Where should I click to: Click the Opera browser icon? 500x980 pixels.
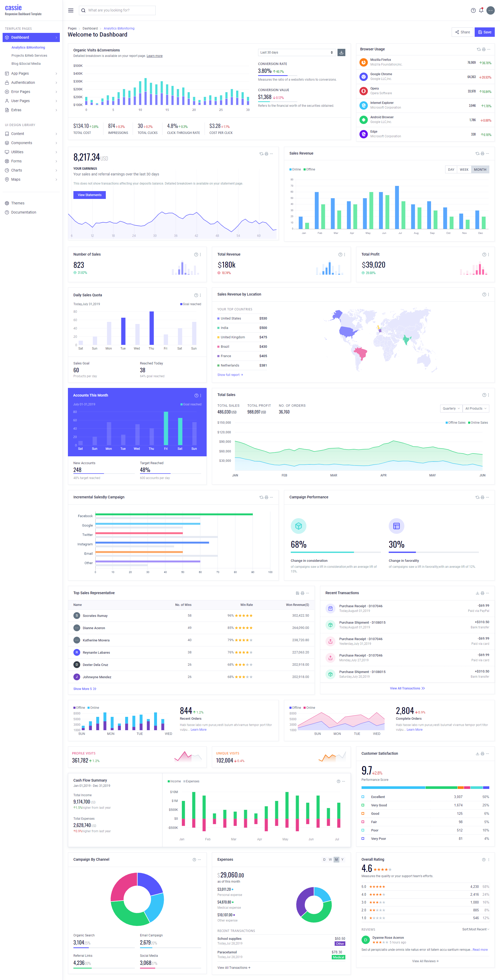pos(363,91)
